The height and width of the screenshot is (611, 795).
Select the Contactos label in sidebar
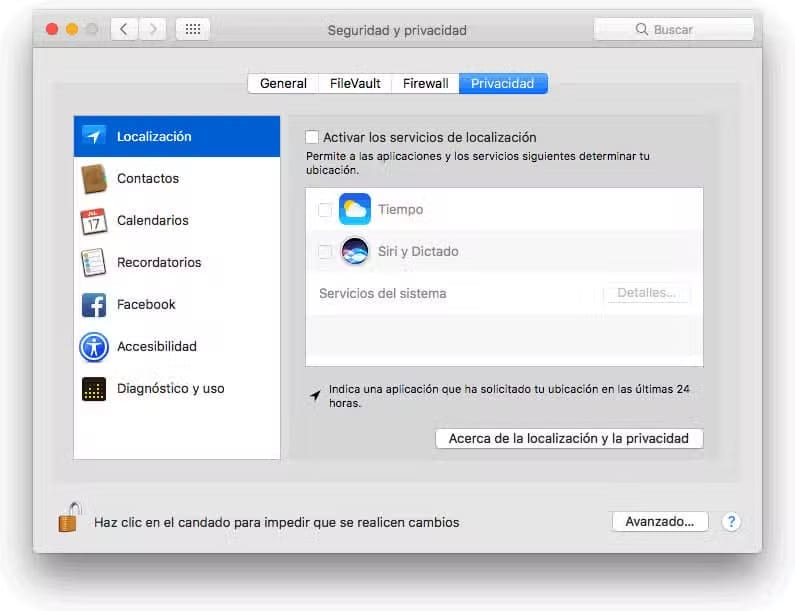click(148, 178)
